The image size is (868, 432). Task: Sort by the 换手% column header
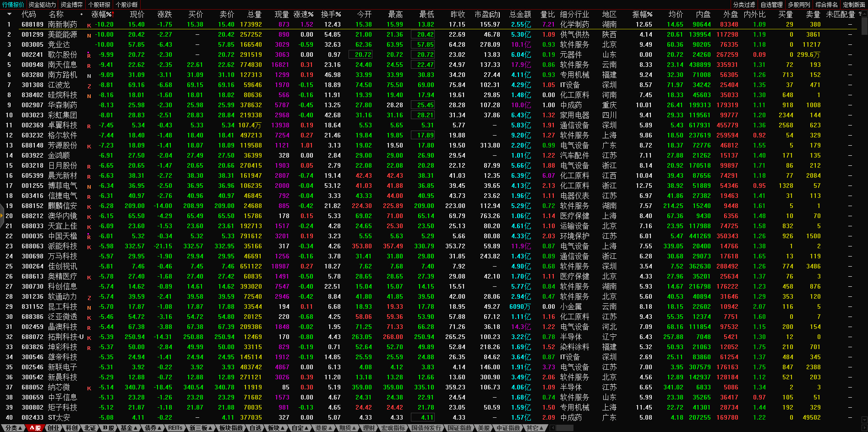pyautogui.click(x=331, y=15)
